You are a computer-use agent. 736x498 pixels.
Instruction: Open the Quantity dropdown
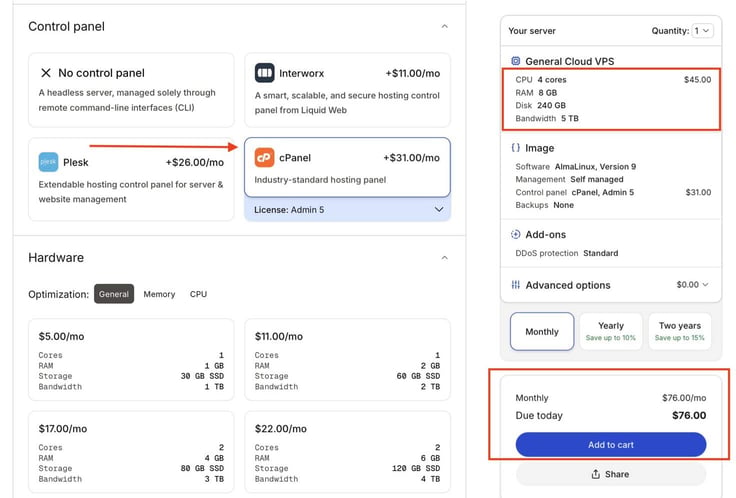pyautogui.click(x=702, y=31)
